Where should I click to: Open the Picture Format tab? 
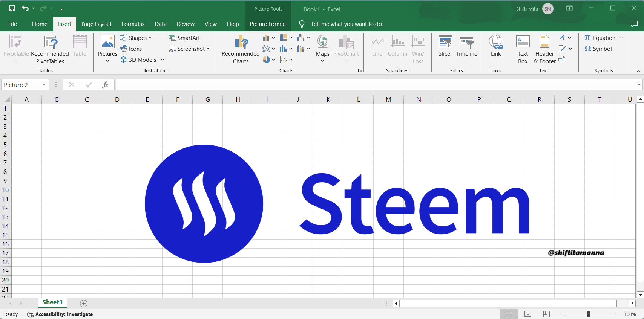click(268, 24)
